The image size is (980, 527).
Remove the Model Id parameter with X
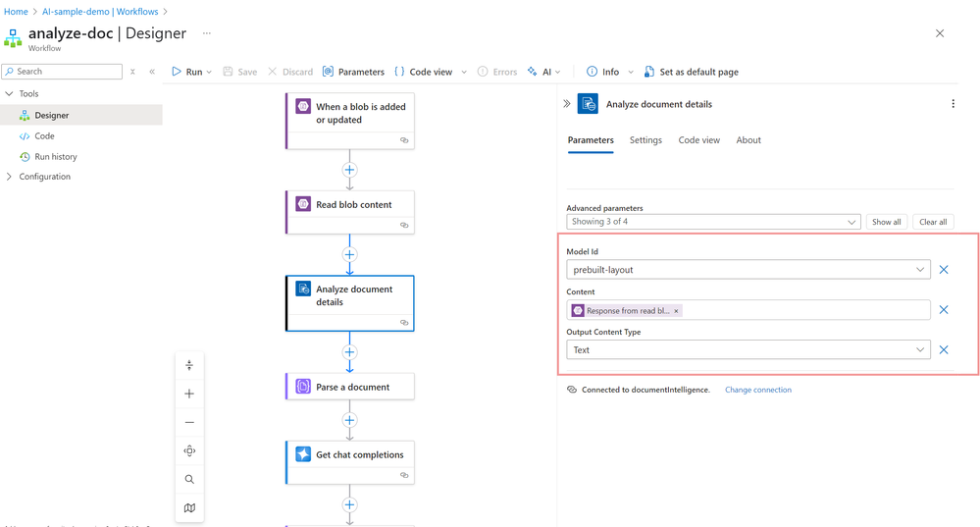pyautogui.click(x=944, y=270)
